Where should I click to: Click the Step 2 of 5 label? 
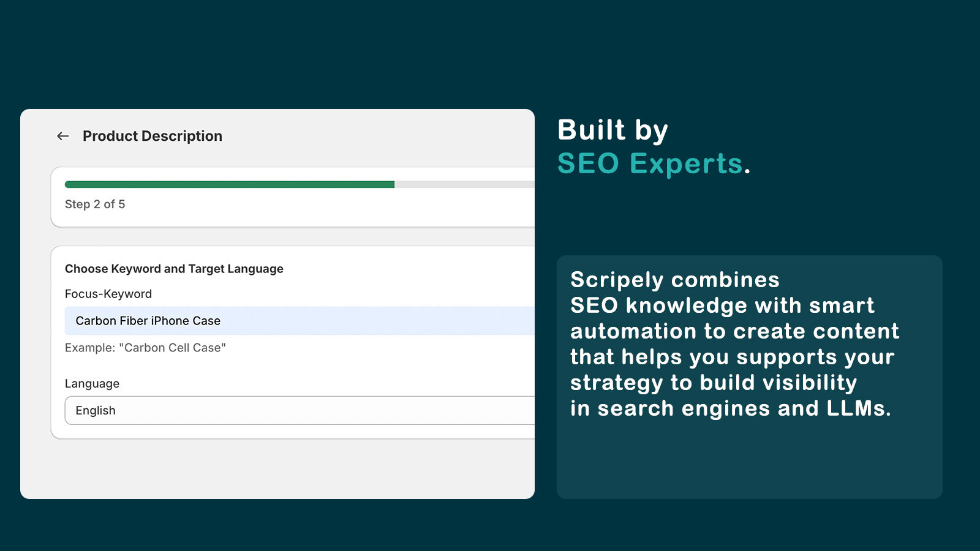95,204
